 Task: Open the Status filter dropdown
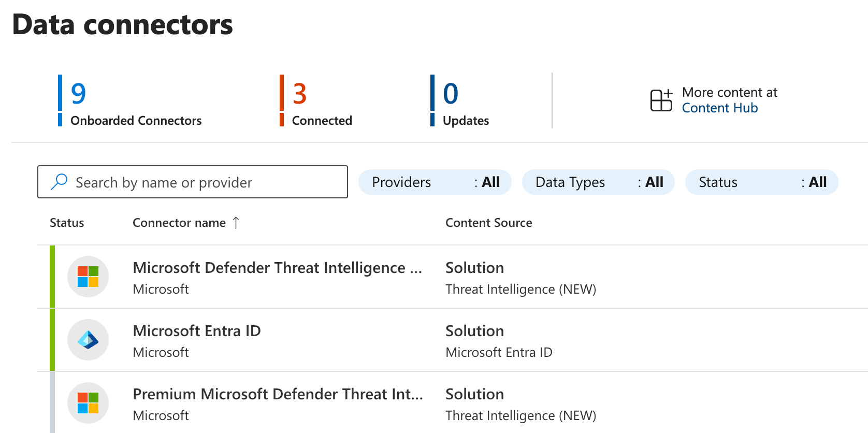point(761,182)
